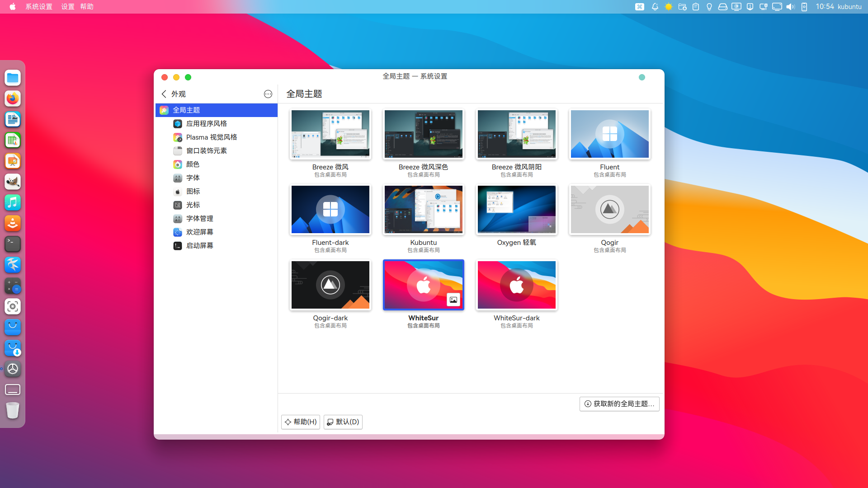Screen dimensions: 868x488
Task: Click the kubuntu user name in menu bar
Action: pos(850,7)
